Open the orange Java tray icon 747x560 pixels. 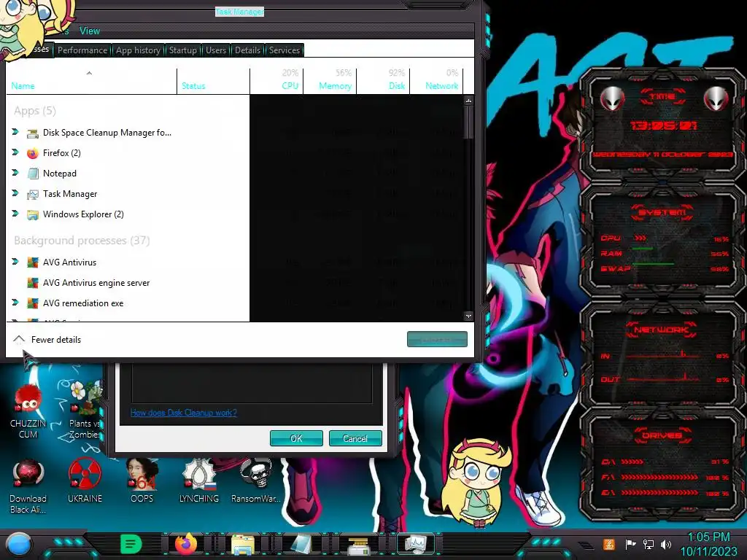[x=609, y=544]
